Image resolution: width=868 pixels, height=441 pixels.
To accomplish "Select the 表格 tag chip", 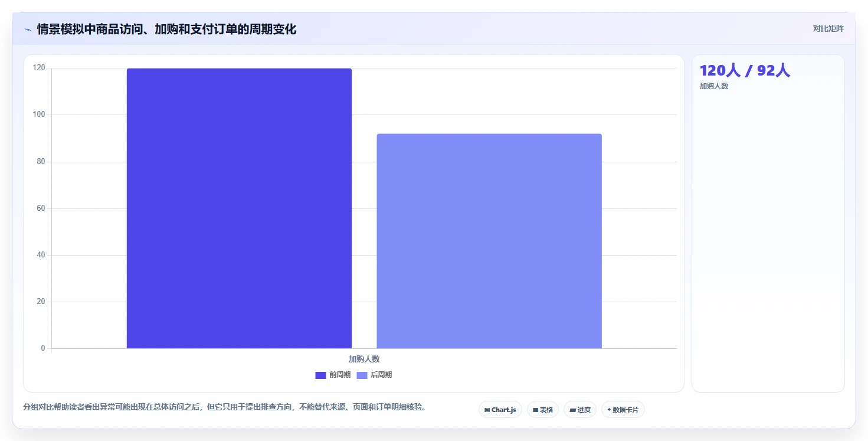I will point(543,410).
